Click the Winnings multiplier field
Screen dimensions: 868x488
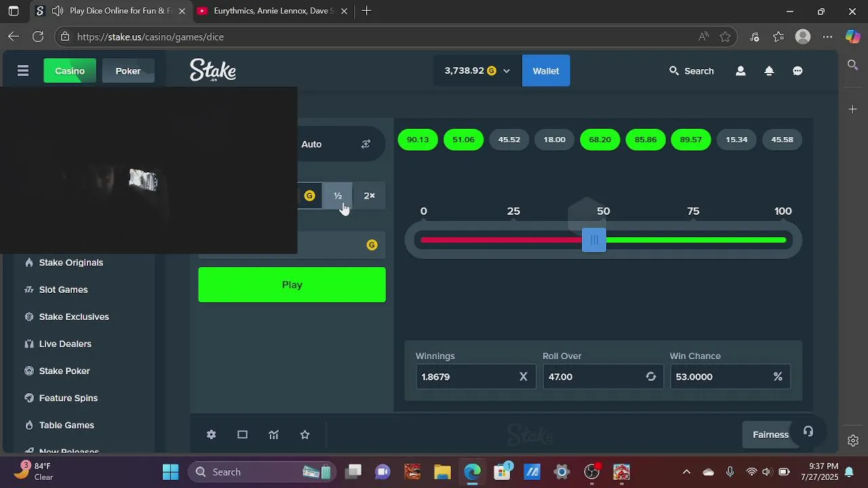tap(475, 377)
